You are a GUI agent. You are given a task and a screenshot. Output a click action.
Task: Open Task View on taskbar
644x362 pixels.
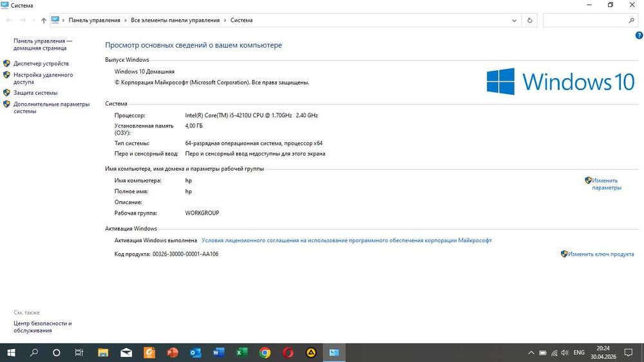(x=79, y=352)
